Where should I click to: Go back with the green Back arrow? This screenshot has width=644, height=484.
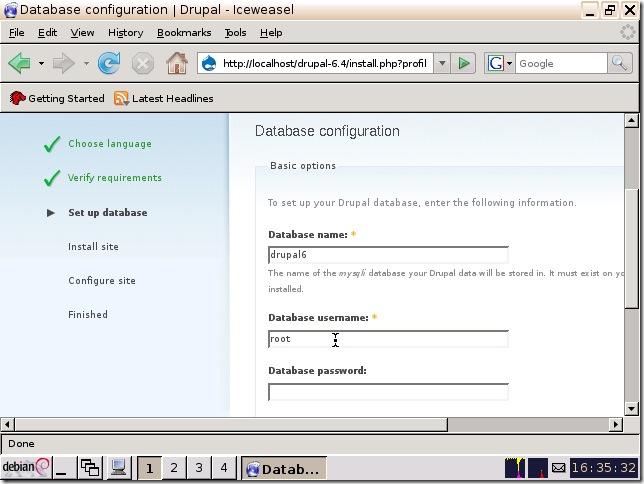point(19,63)
